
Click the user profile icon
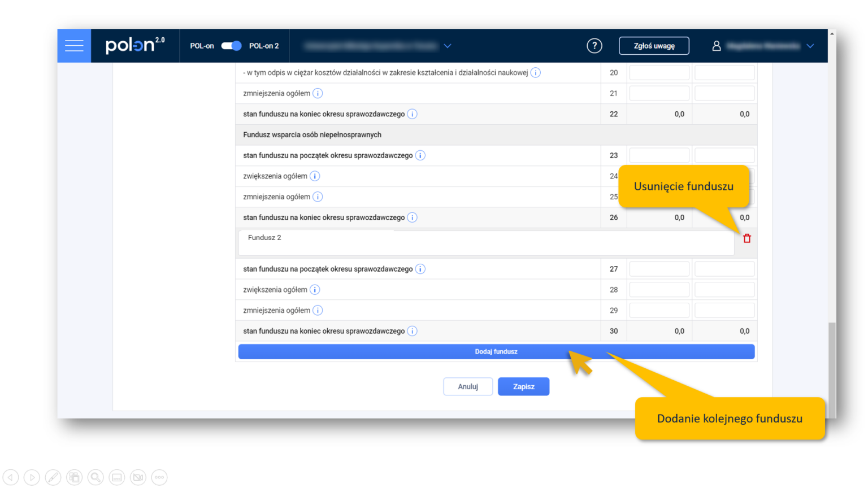pyautogui.click(x=716, y=46)
